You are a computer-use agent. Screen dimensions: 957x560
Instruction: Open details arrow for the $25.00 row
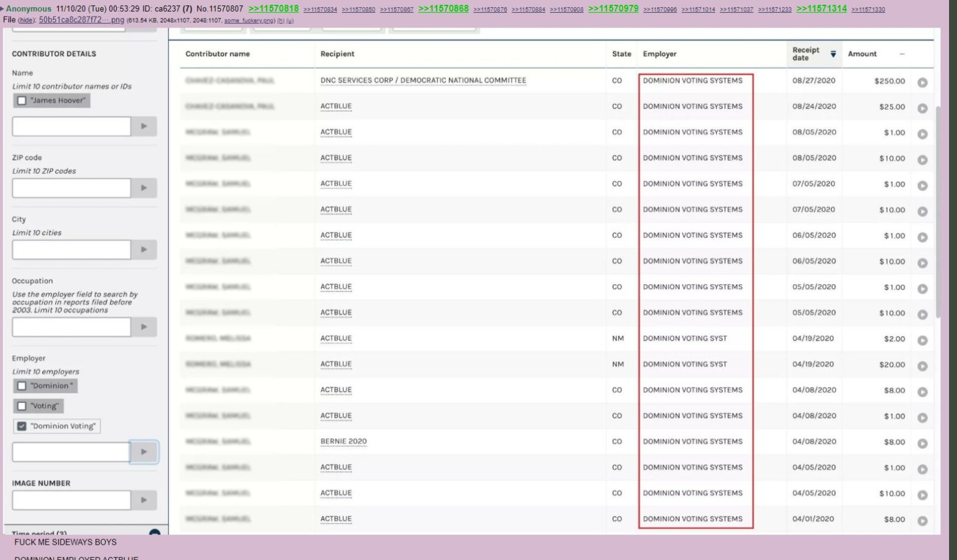[922, 108]
